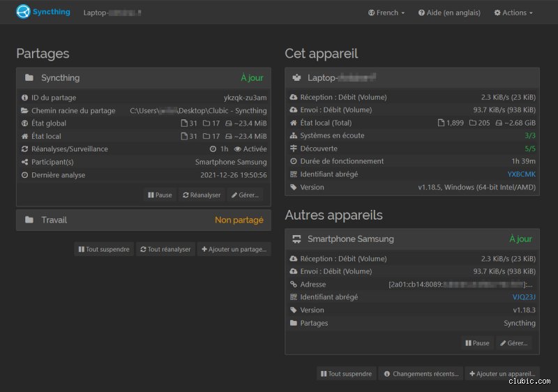Click Ajouter un partage... button
Screen dimensions: 558x392
tap(234, 249)
